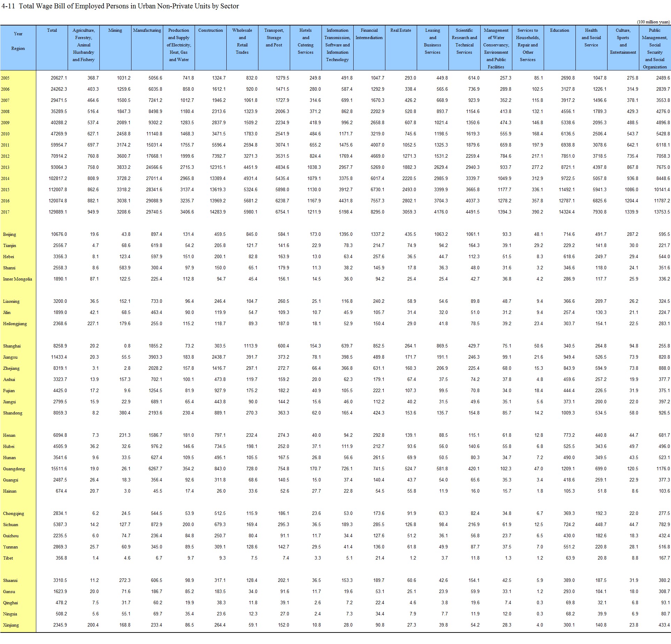The width and height of the screenshot is (671, 644).
Task: Click Hainan total value 674.4
Action: (x=61, y=491)
